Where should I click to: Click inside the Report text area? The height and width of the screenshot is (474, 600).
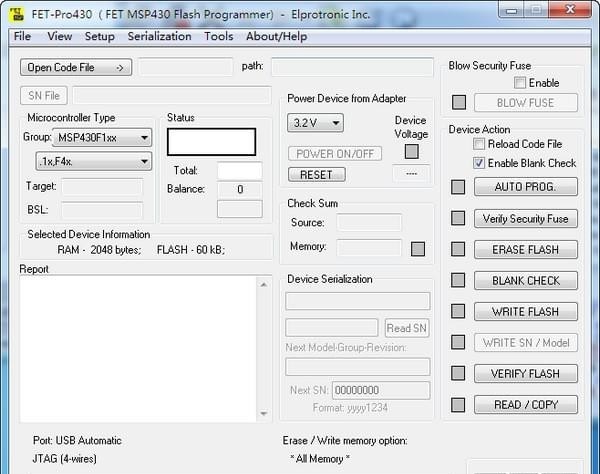138,349
